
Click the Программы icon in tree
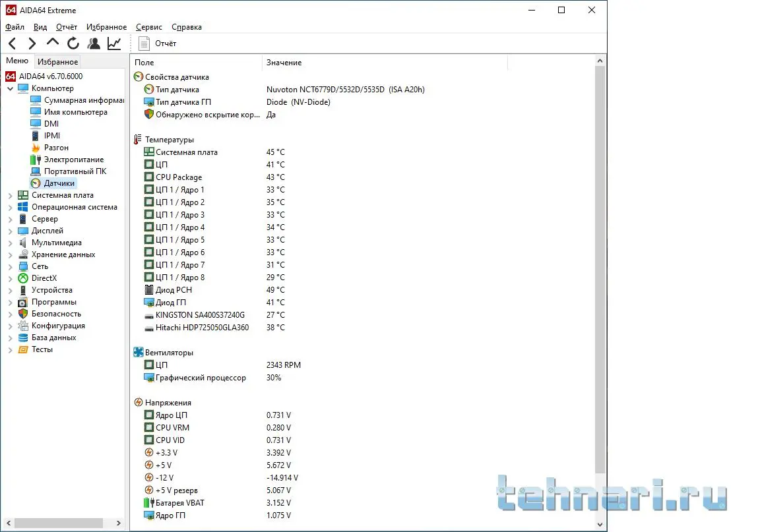(x=23, y=302)
